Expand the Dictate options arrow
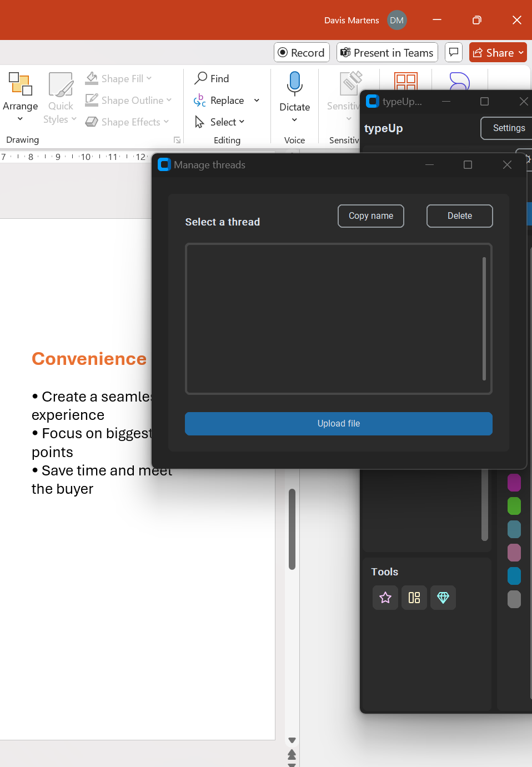 coord(294,120)
